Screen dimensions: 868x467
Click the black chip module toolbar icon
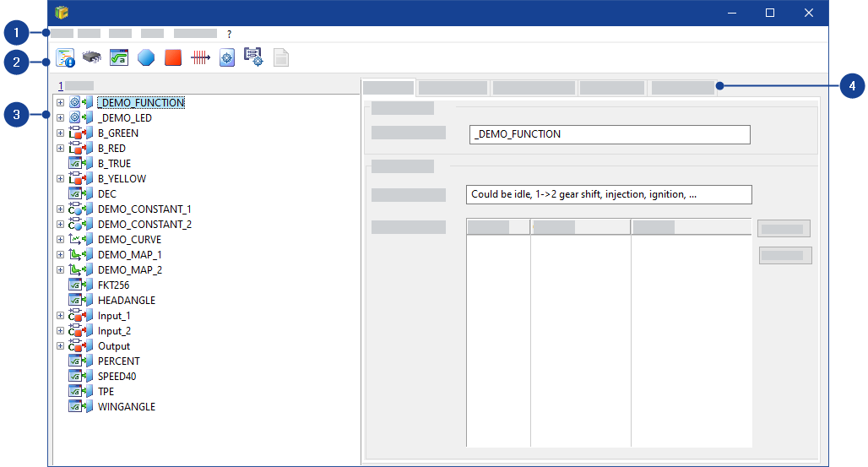point(92,57)
